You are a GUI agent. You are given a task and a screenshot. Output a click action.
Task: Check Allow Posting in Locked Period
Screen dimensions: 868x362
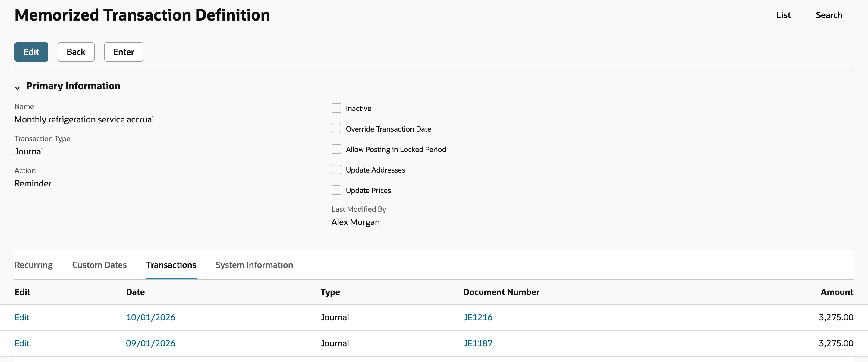click(x=336, y=149)
